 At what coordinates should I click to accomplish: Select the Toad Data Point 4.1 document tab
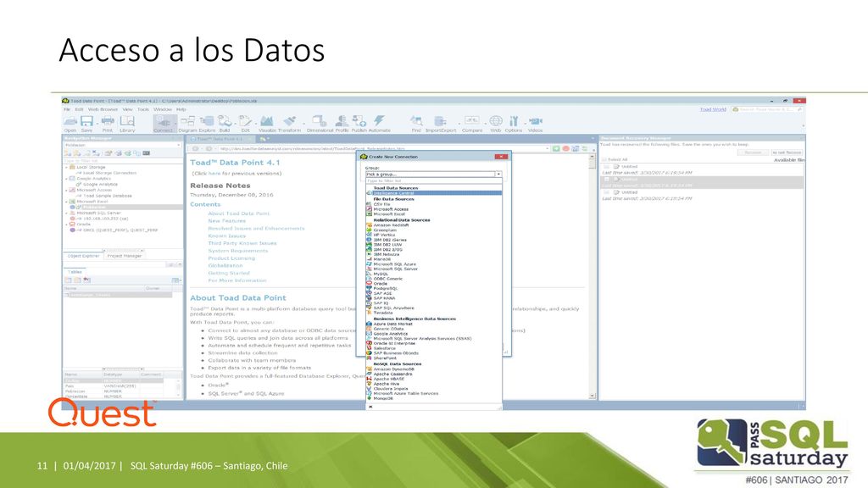click(220, 139)
